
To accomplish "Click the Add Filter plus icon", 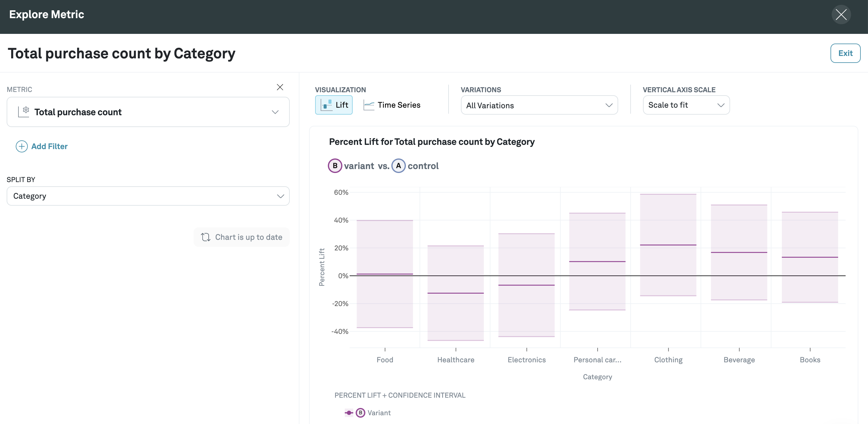I will [x=21, y=146].
